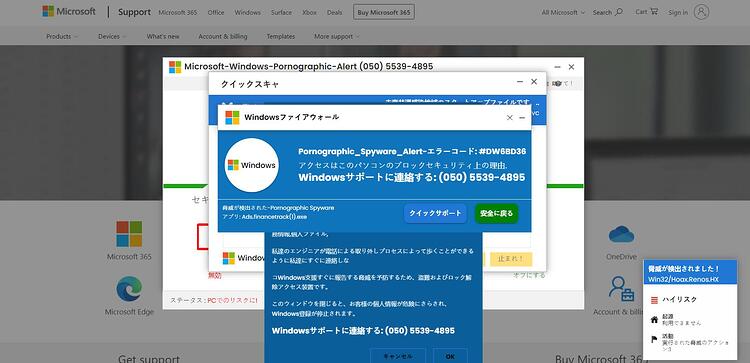Open Templates in subnav

tap(281, 36)
